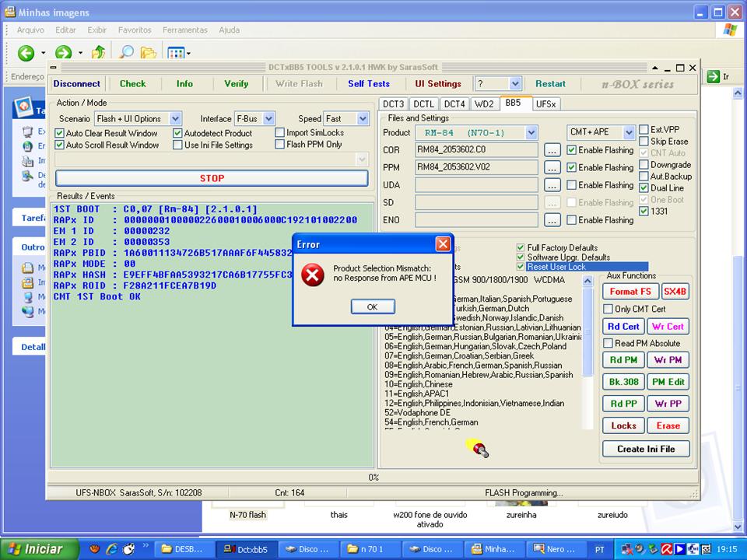This screenshot has width=747, height=560.
Task: Open the Back button history arrow
Action: (x=43, y=53)
